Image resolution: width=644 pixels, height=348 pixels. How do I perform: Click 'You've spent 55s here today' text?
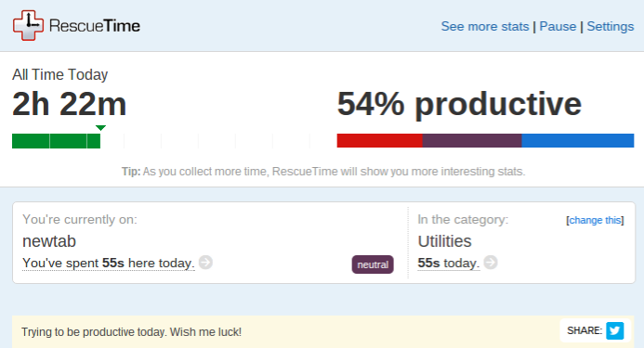pyautogui.click(x=109, y=263)
